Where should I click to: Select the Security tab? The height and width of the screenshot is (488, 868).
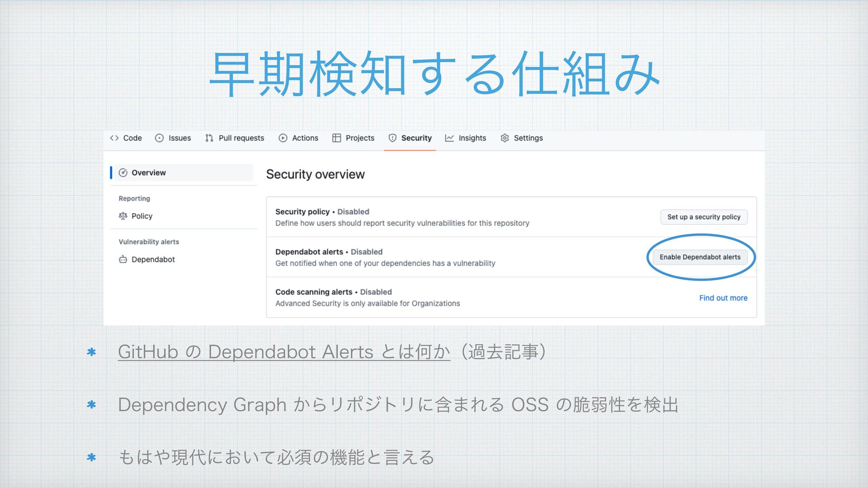click(410, 138)
